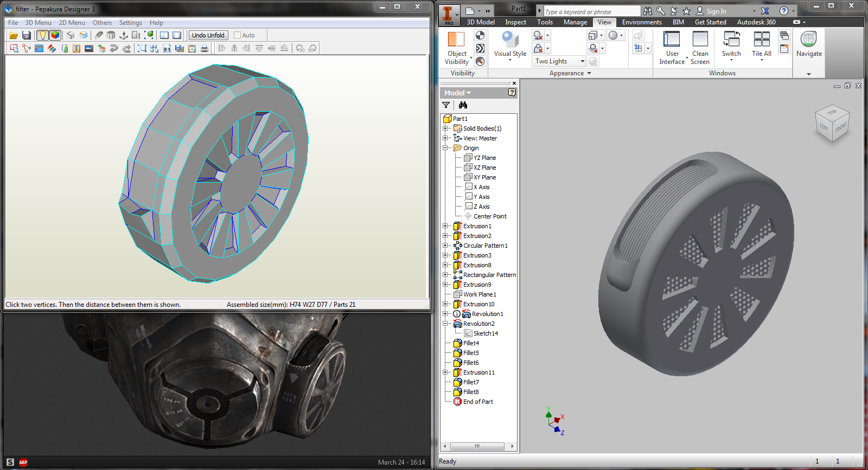The image size is (868, 470).
Task: Click the keyword search input field
Action: coord(591,11)
